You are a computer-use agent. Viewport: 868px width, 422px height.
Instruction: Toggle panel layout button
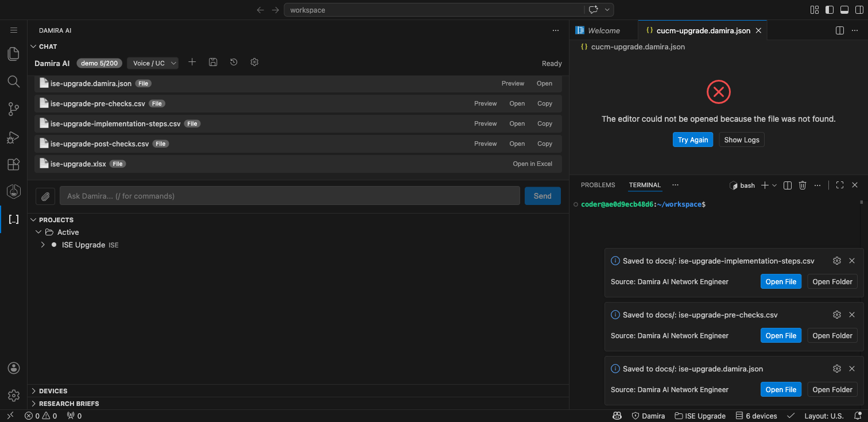(844, 10)
